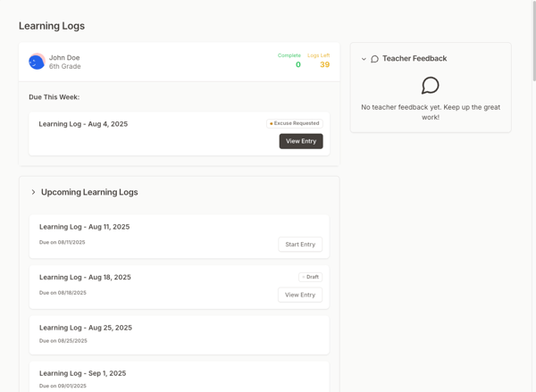
Task: Expand the Upcoming Learning Logs chevron
Action: click(34, 192)
